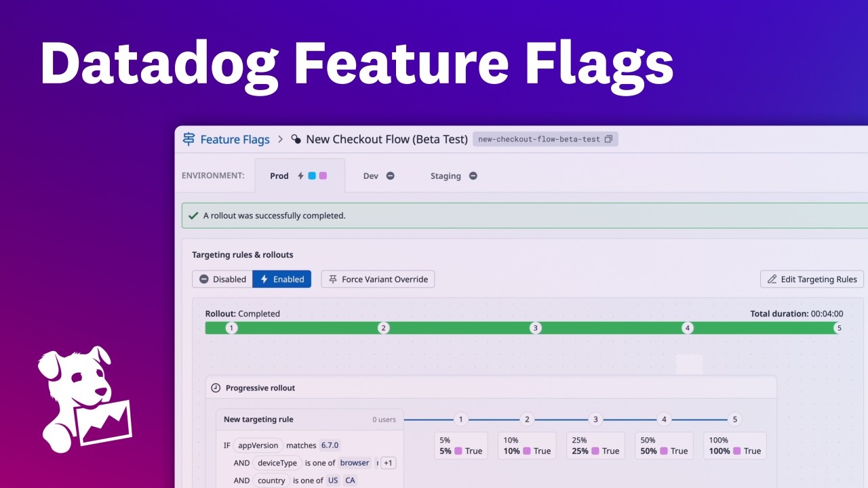Click progressive rollout step node 2
This screenshot has height=488, width=868.
pyautogui.click(x=527, y=420)
